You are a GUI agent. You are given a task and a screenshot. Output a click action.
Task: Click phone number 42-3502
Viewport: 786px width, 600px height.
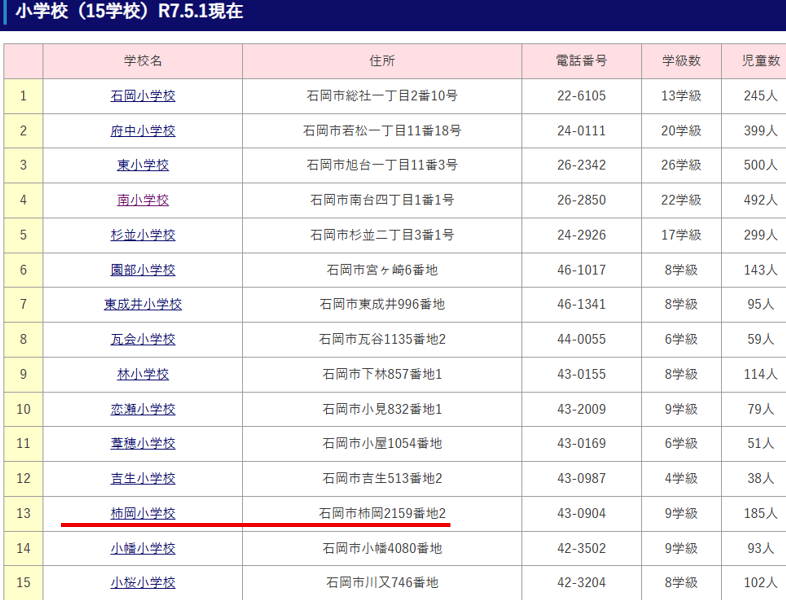click(x=581, y=549)
